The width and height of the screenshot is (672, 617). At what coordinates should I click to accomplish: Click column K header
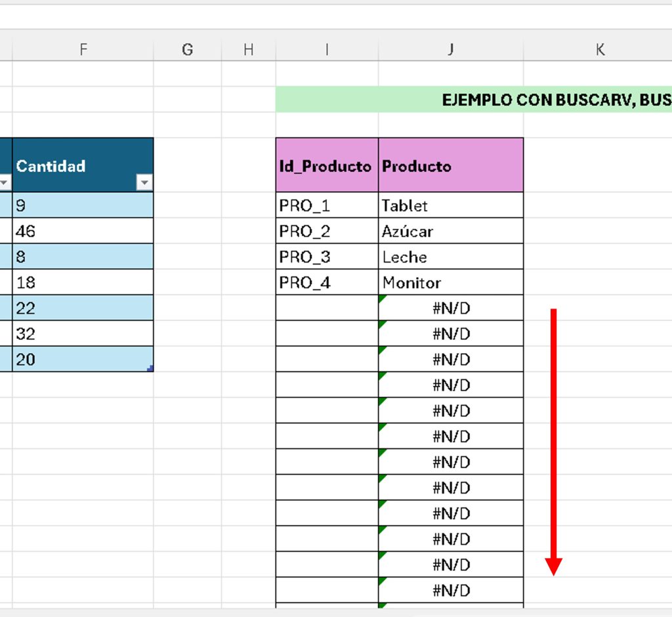(x=599, y=49)
